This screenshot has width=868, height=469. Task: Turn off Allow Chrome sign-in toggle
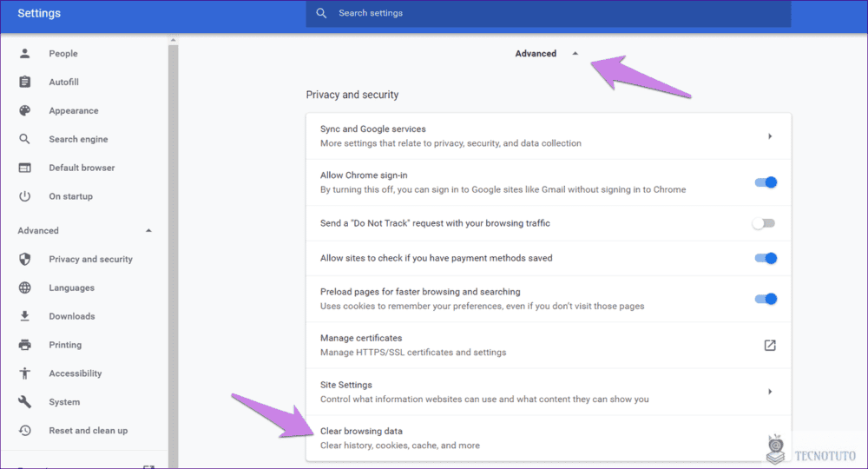pos(766,182)
